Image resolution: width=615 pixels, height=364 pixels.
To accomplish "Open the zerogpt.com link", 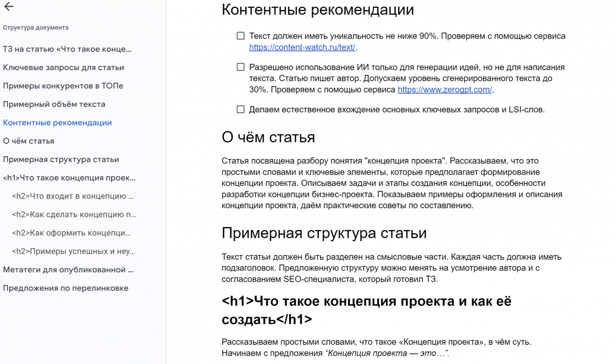I will (x=445, y=89).
